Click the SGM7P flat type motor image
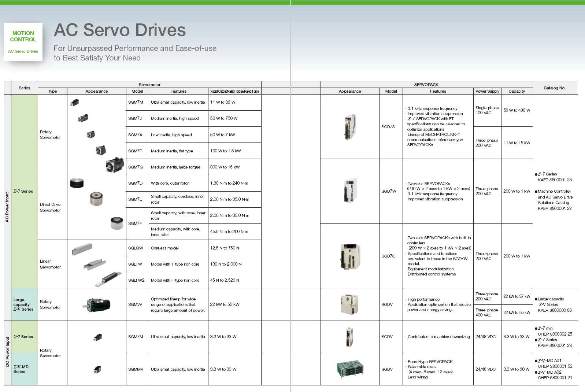Image resolution: width=585 pixels, height=392 pixels. pos(101,150)
